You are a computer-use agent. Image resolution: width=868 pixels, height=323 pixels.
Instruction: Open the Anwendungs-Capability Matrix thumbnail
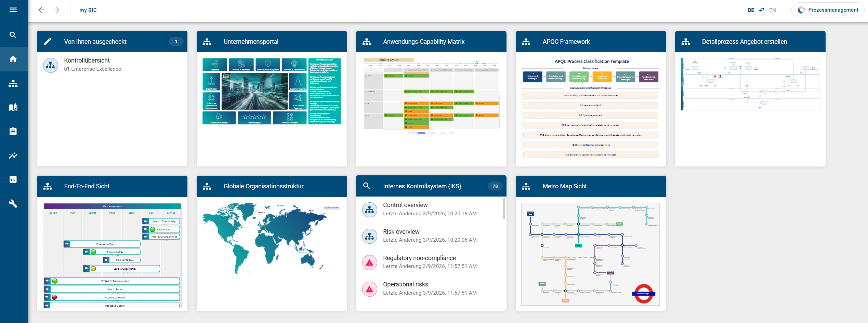coord(431,96)
